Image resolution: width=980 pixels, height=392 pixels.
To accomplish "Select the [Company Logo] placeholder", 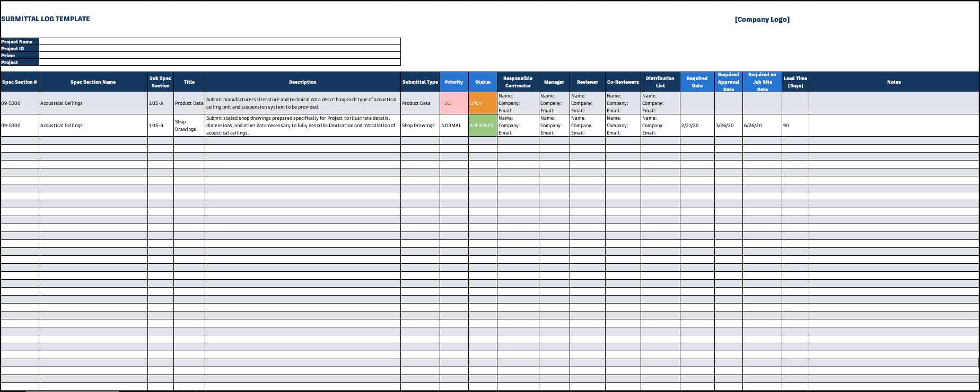I will (762, 20).
